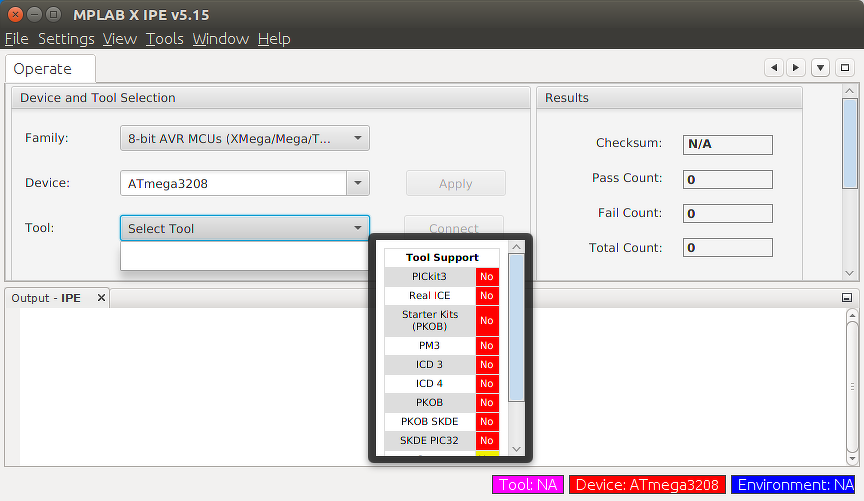Open the Help menu
Image resolution: width=864 pixels, height=501 pixels.
coord(274,39)
